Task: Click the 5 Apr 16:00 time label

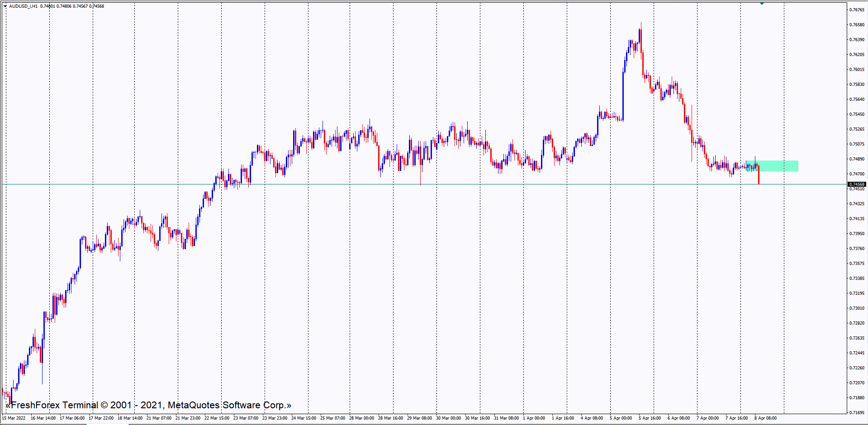Action: point(650,418)
